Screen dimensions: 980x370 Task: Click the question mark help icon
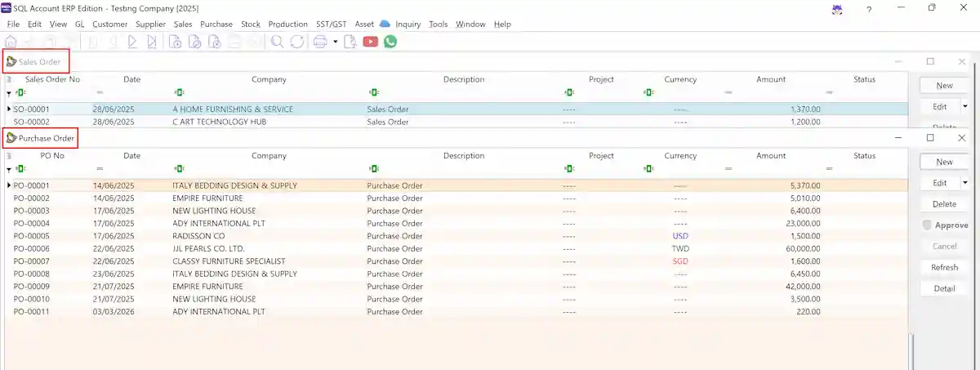click(x=868, y=8)
